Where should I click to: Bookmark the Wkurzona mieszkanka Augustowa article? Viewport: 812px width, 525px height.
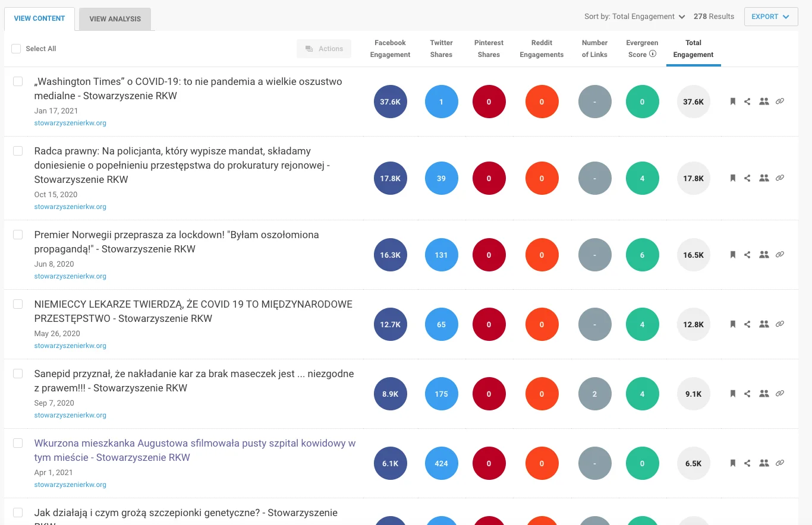733,463
